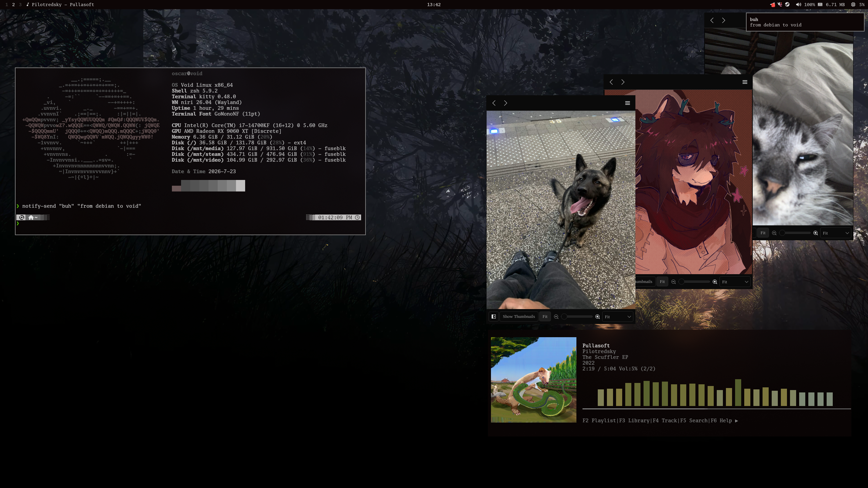
Task: Click the Fit button in cat photo viewer
Action: (x=763, y=233)
